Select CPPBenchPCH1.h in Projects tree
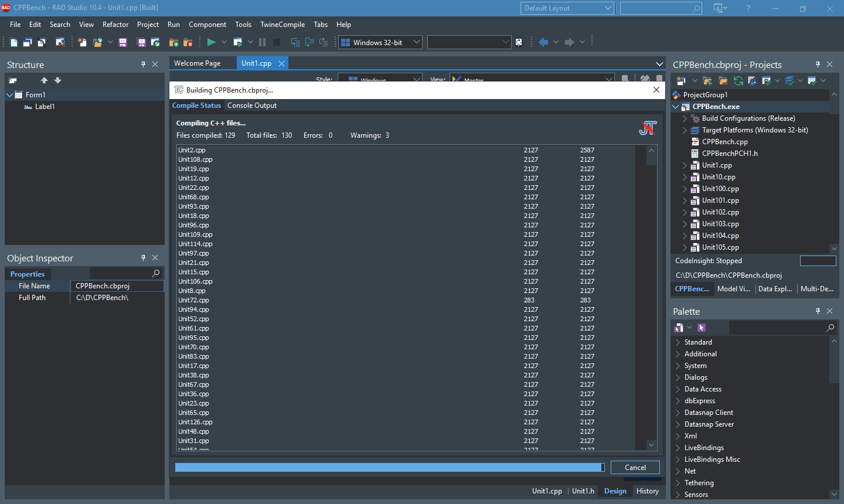The image size is (844, 504). click(730, 154)
